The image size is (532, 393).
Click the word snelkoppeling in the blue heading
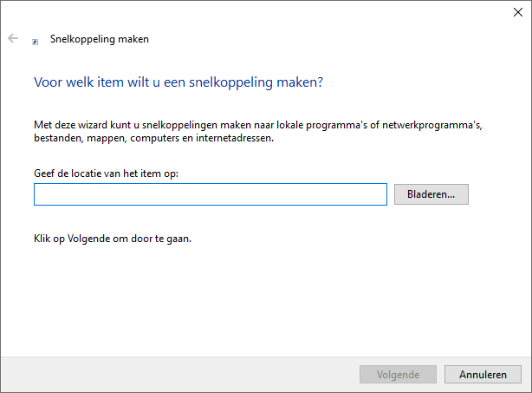point(230,82)
